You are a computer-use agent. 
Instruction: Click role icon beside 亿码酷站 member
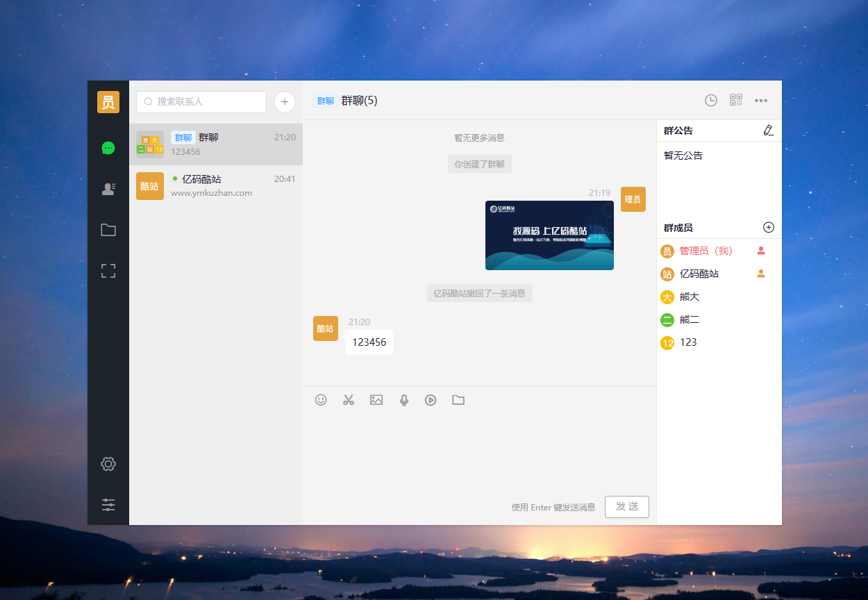(x=761, y=274)
